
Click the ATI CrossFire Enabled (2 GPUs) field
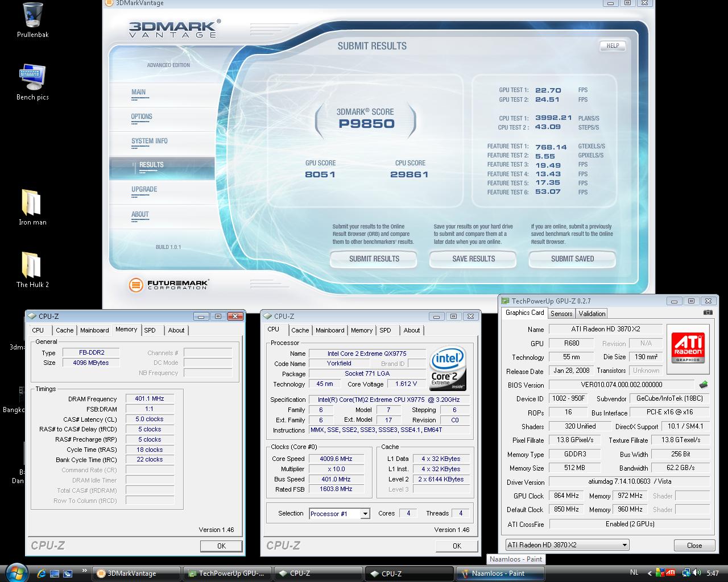point(630,524)
